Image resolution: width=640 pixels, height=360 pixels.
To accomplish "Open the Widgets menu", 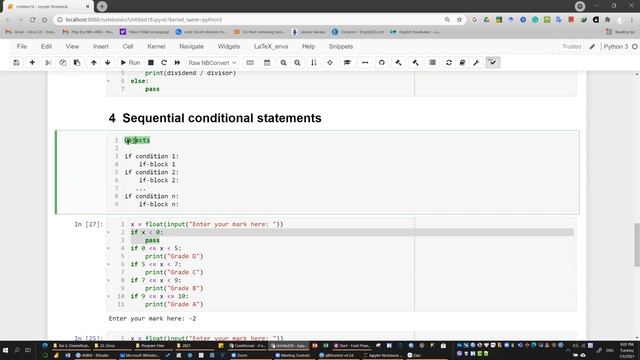I will click(x=229, y=47).
